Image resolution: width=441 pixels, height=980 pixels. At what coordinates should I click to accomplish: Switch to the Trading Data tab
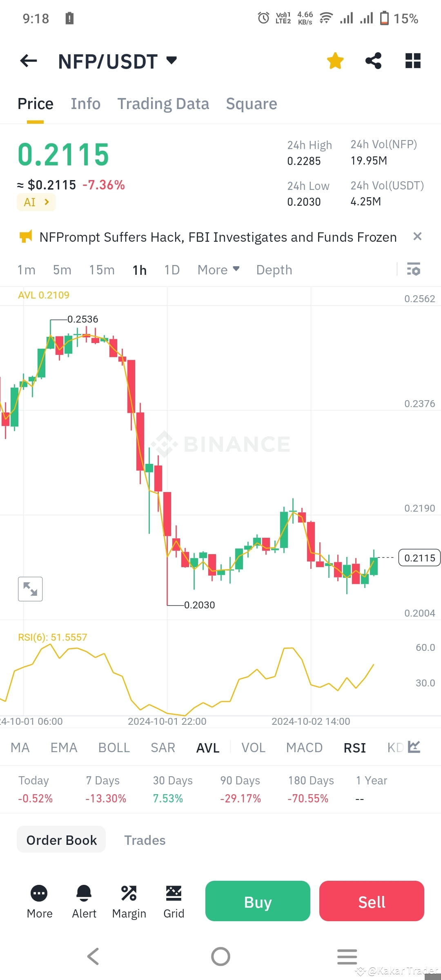tap(163, 103)
